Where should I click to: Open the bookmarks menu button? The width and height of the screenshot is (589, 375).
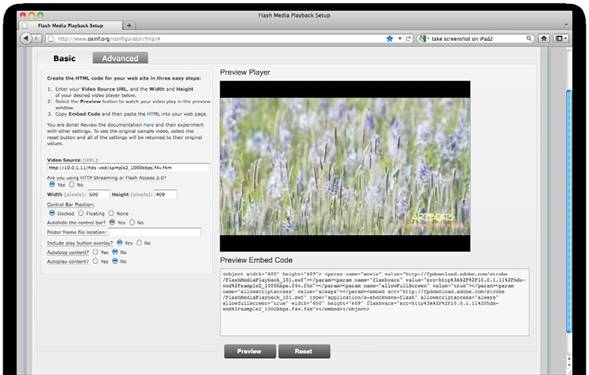coord(560,38)
